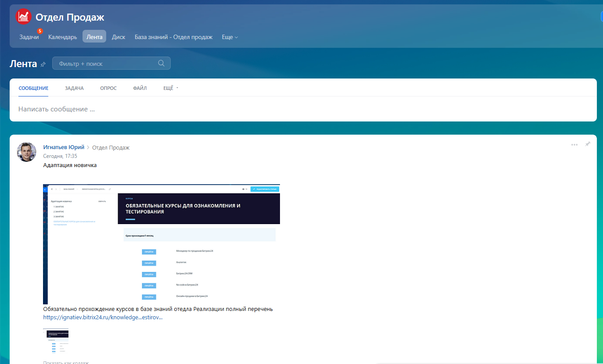Select the ОПРОС composer tab
Screen dimensions: 603x364
(x=108, y=88)
